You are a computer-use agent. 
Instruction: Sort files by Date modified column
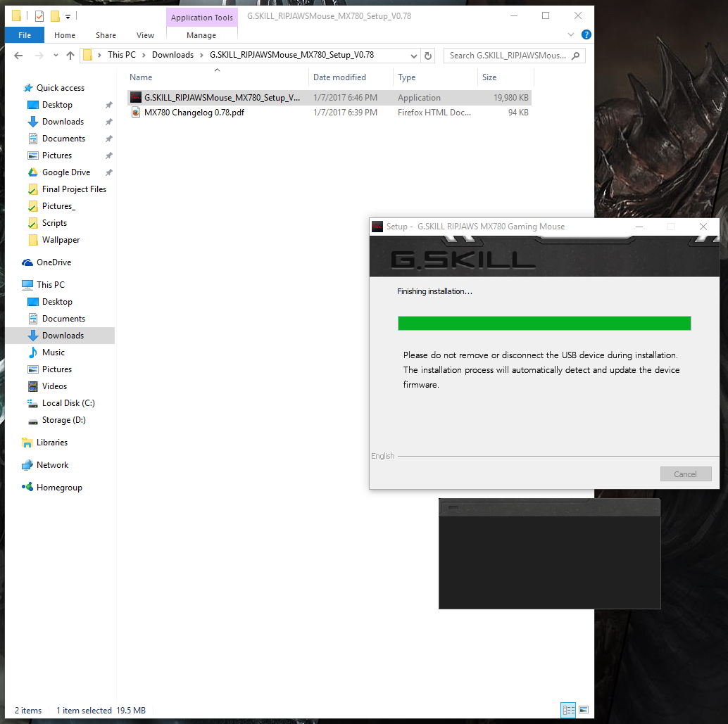(x=339, y=77)
